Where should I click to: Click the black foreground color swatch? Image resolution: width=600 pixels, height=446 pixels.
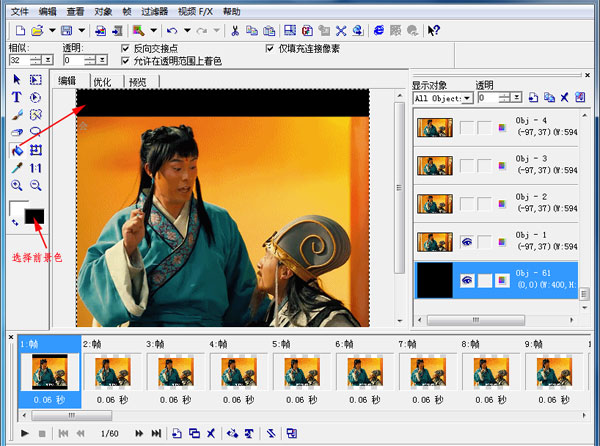pyautogui.click(x=34, y=216)
